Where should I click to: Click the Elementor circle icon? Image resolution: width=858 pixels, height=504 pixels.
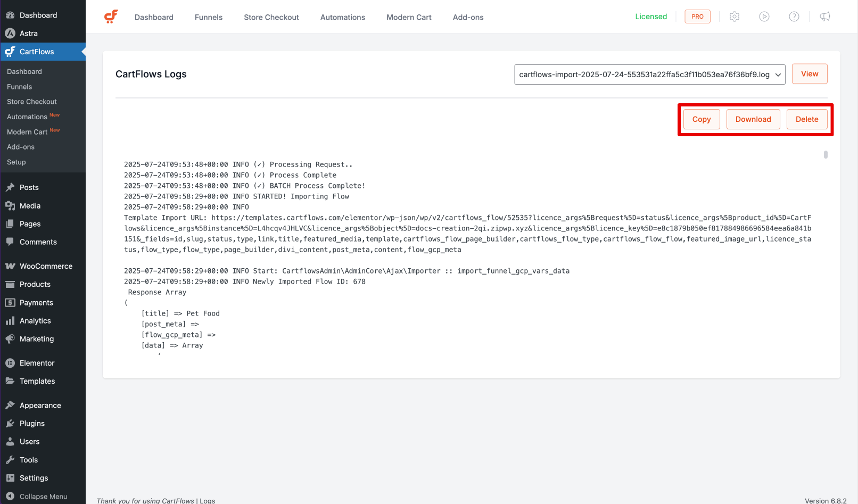tap(10, 363)
